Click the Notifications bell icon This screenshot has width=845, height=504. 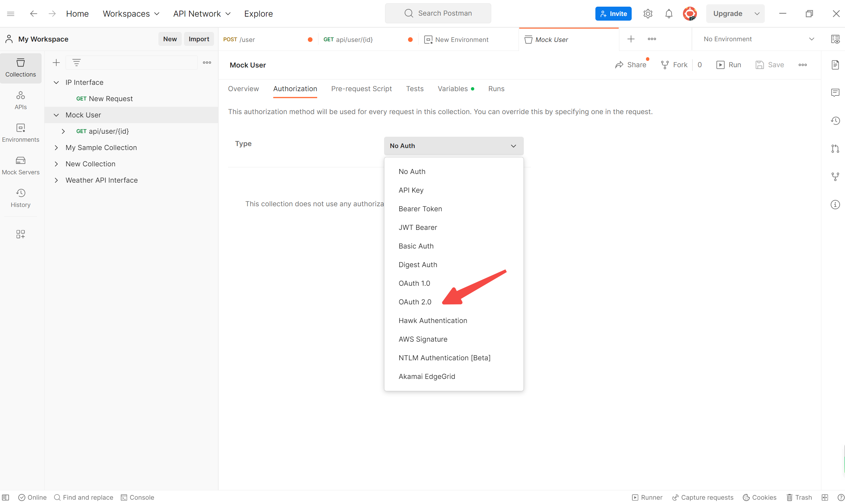tap(669, 13)
